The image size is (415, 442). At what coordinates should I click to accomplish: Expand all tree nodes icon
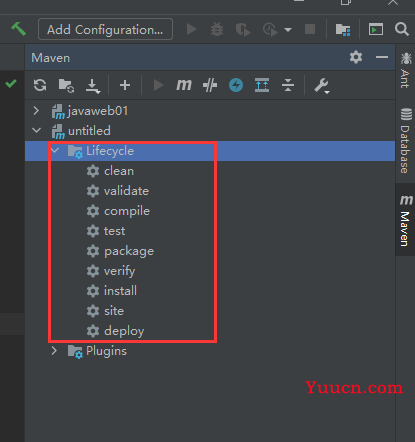point(262,85)
